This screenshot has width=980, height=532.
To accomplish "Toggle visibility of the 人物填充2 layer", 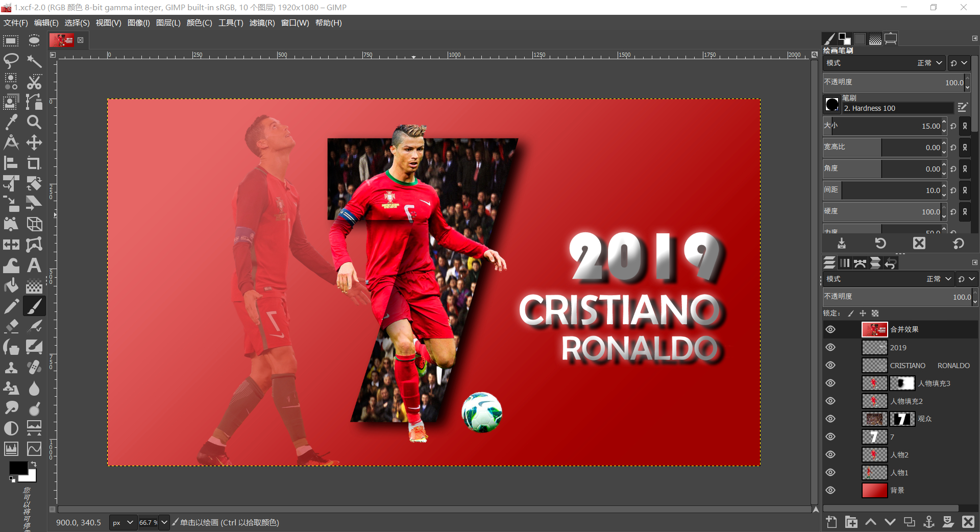I will point(831,401).
